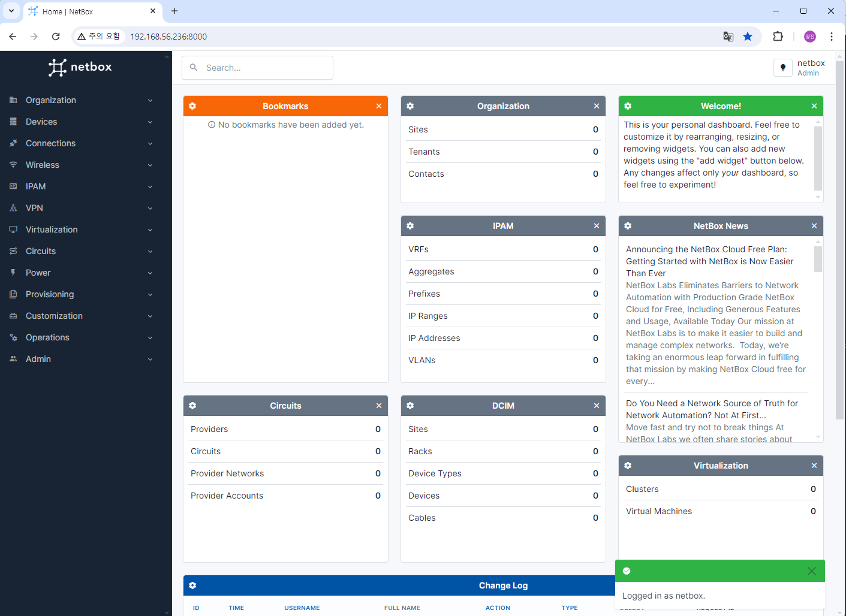Open the Google Translate page icon
This screenshot has width=846, height=616.
point(728,37)
